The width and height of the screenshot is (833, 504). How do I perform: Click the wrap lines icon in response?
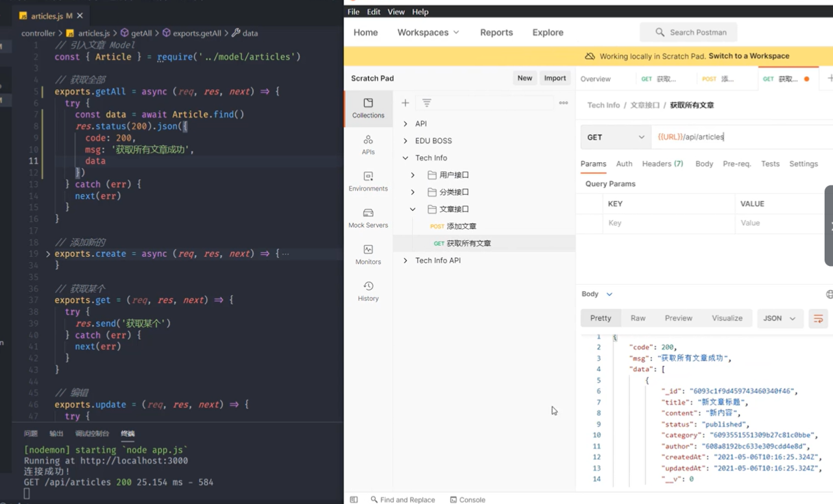[818, 318]
